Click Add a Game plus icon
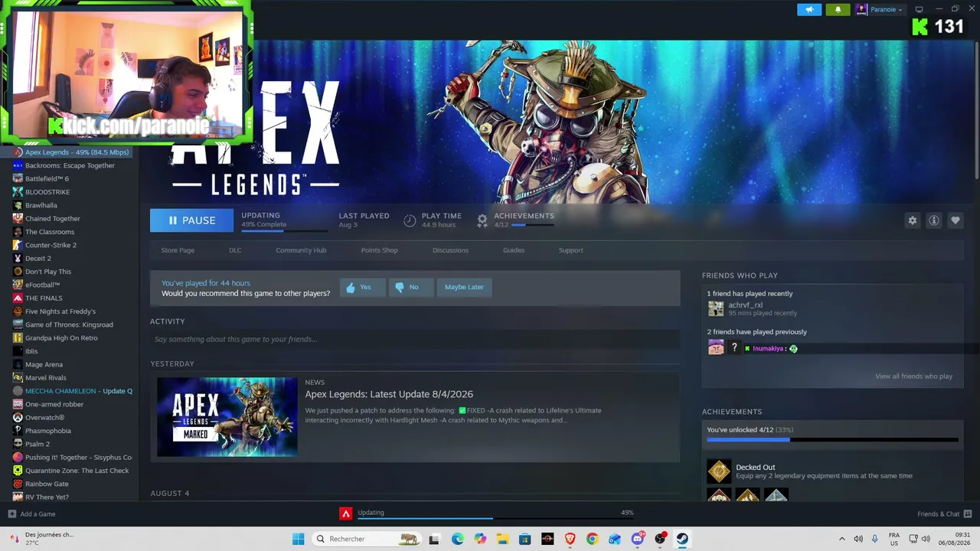The height and width of the screenshot is (551, 980). coord(11,514)
